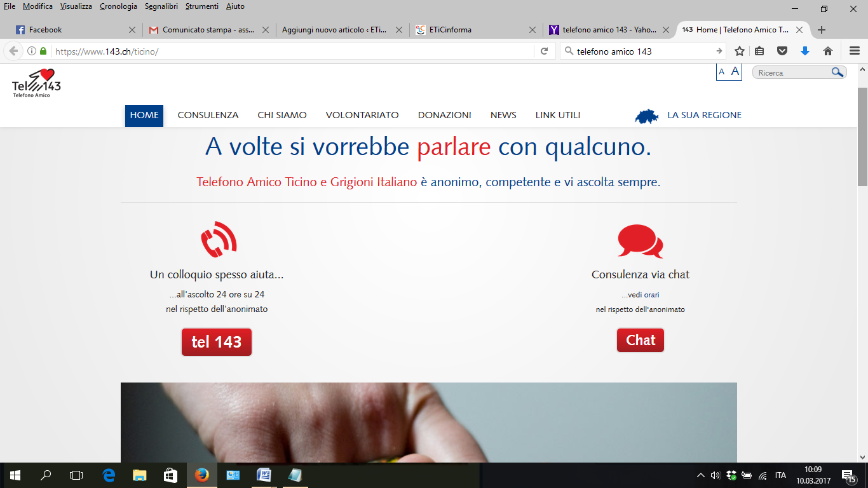Image resolution: width=868 pixels, height=488 pixels.
Task: Click the Tel 143 Telefono Amico logo
Action: 36,83
